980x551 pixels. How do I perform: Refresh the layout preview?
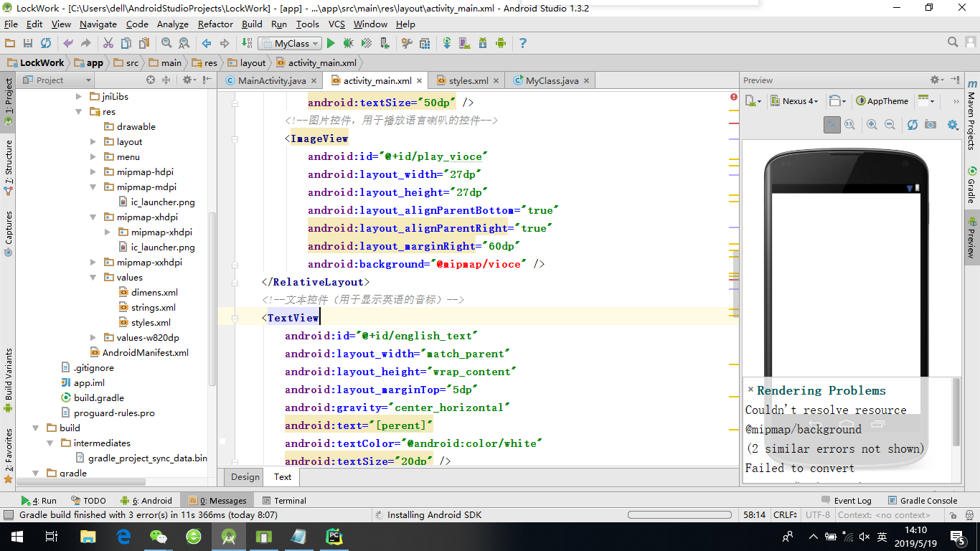click(x=913, y=124)
